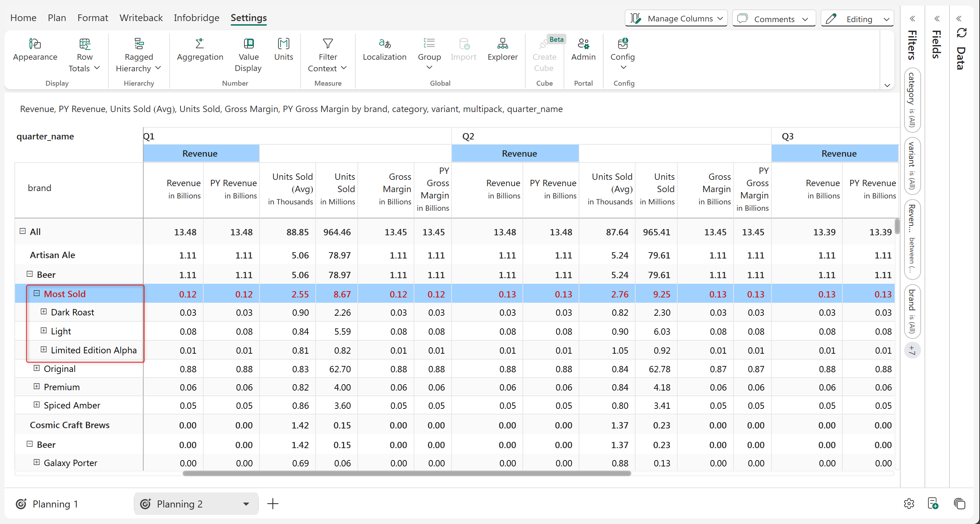Open Value Display options
980x524 pixels.
(x=249, y=44)
